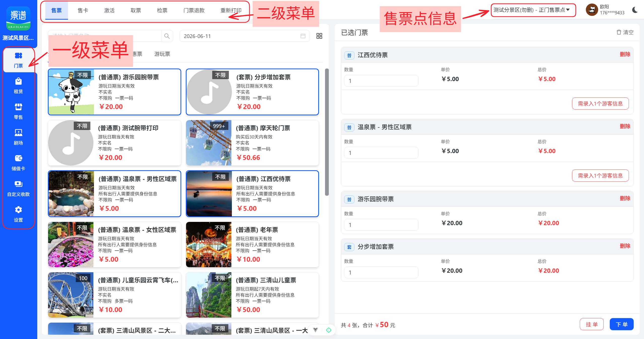The width and height of the screenshot is (644, 339).
Task: Click the 普 badge beside 江西优待票
Action: 349,55
